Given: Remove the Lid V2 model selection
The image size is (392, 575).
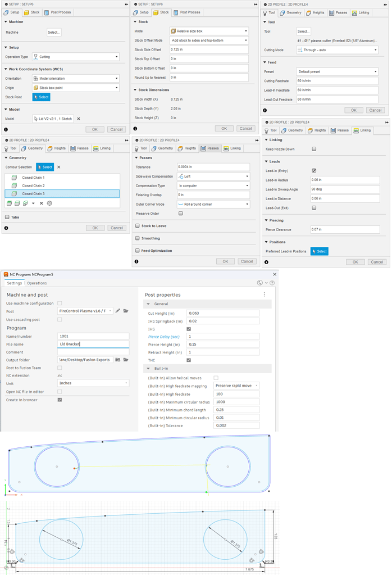Looking at the screenshot, I should point(79,119).
